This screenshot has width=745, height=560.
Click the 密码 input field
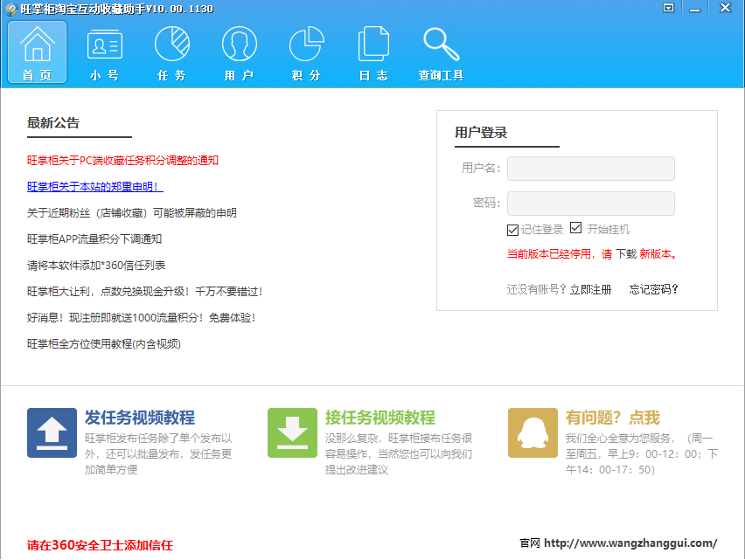[x=590, y=203]
